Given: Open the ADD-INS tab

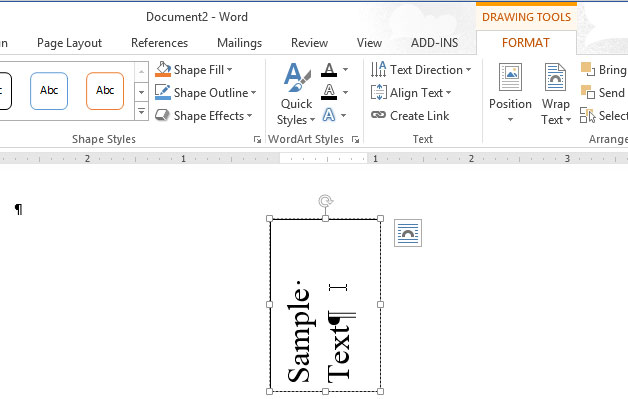Looking at the screenshot, I should coord(435,43).
